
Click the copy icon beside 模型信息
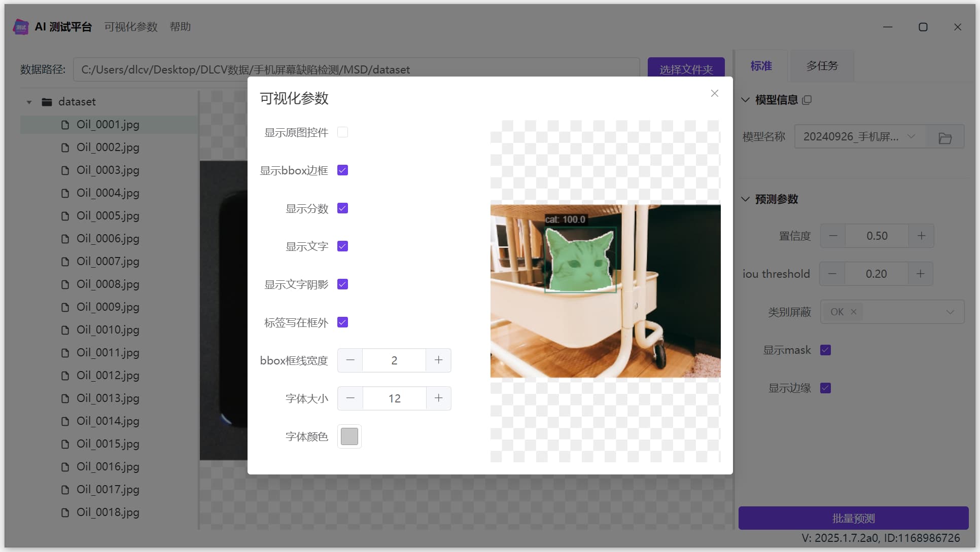coord(807,100)
